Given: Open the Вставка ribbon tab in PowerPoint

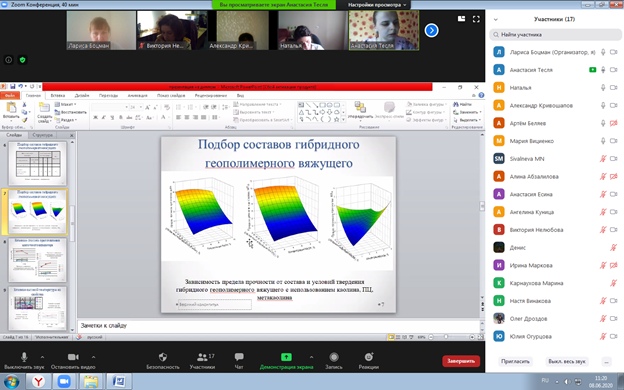Looking at the screenshot, I should (x=58, y=96).
